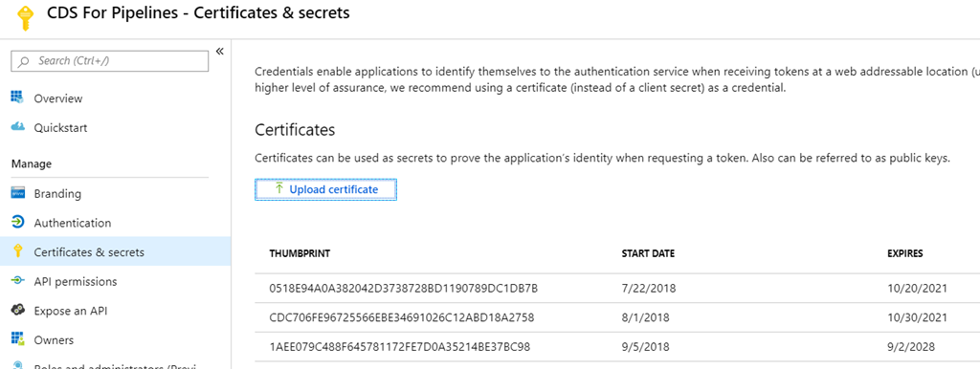This screenshot has height=369, width=980.
Task: Click the Quickstart cloud icon
Action: pyautogui.click(x=17, y=127)
